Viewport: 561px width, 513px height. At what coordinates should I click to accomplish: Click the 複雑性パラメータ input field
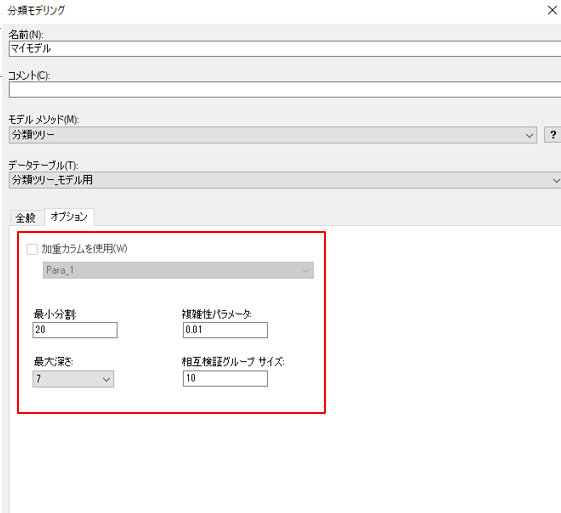click(x=225, y=330)
